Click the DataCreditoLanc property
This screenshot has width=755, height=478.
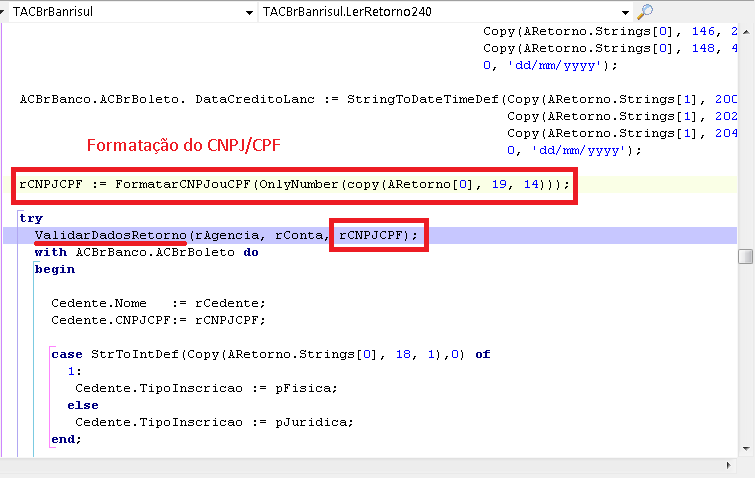(x=255, y=100)
